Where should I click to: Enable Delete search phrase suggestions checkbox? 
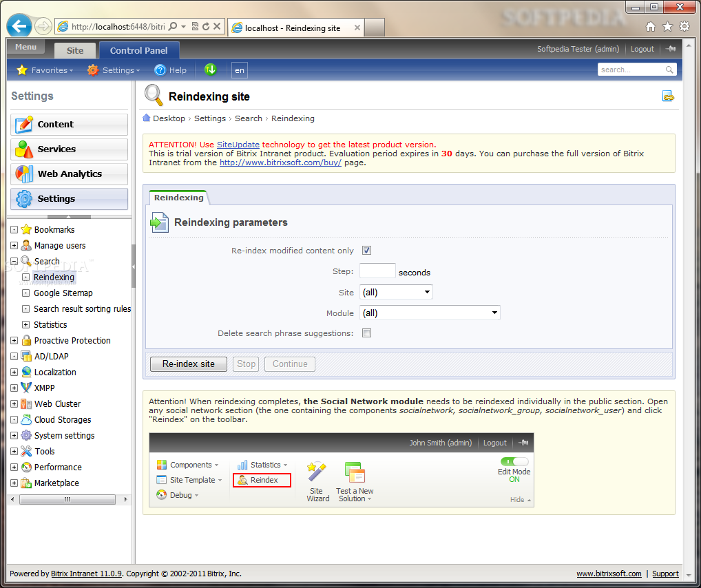click(366, 333)
